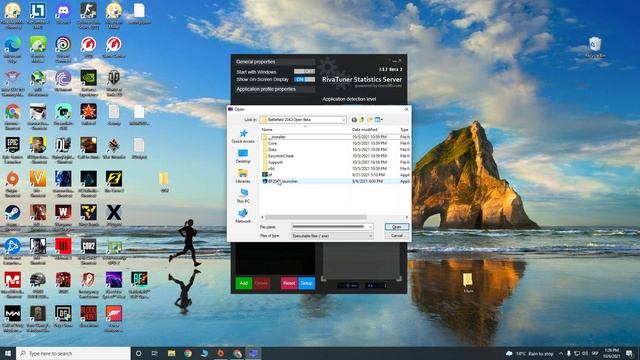640x360 pixels.
Task: Toggle Start with Windows switch in RivaTuner
Action: pos(304,71)
